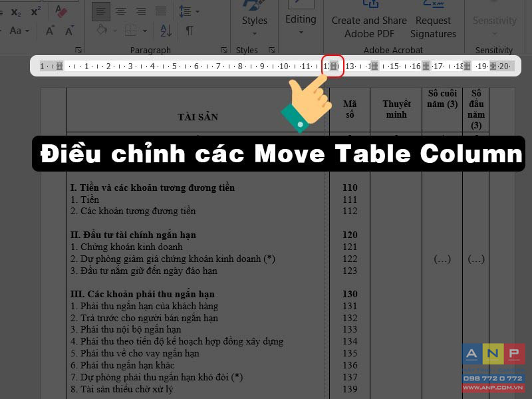The width and height of the screenshot is (532, 399).
Task: Expand the shading color dropdown arrow
Action: tap(115, 31)
